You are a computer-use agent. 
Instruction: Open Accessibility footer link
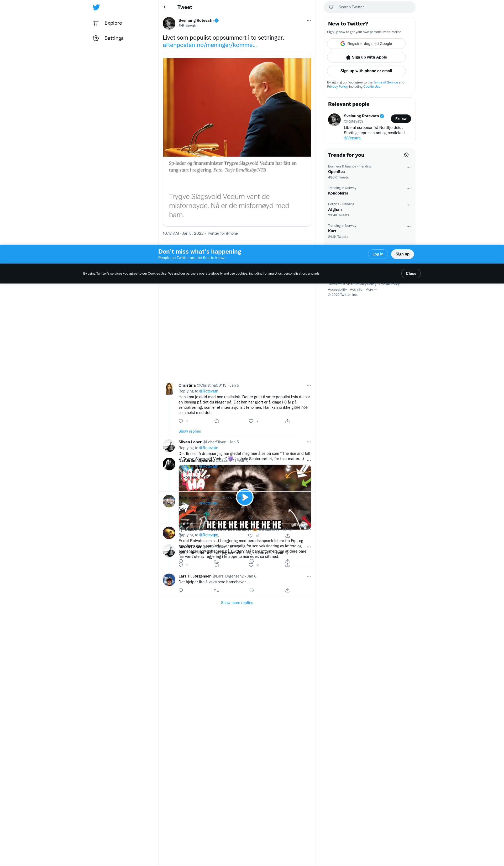pyautogui.click(x=337, y=290)
